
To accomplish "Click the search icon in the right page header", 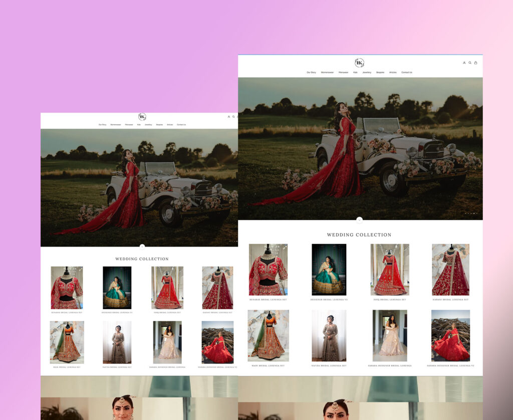I will pos(470,63).
